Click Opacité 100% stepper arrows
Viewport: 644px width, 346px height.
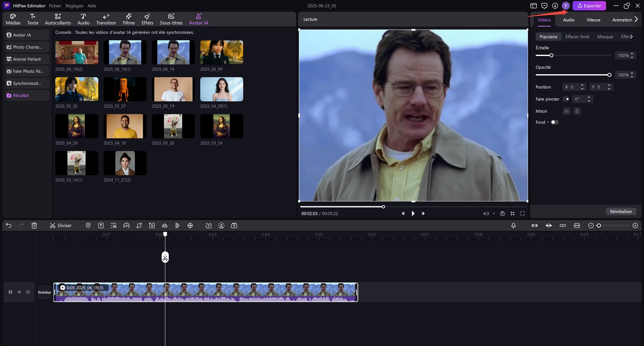[x=632, y=75]
